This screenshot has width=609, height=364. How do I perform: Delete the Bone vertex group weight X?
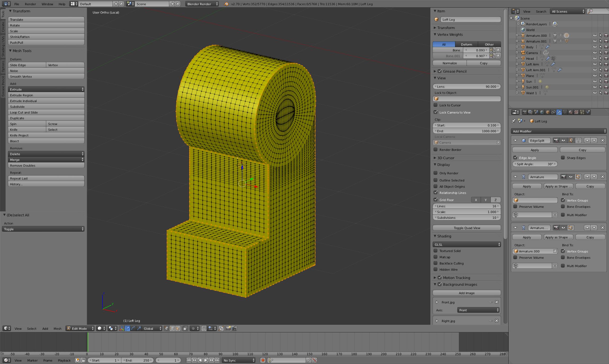pos(498,50)
